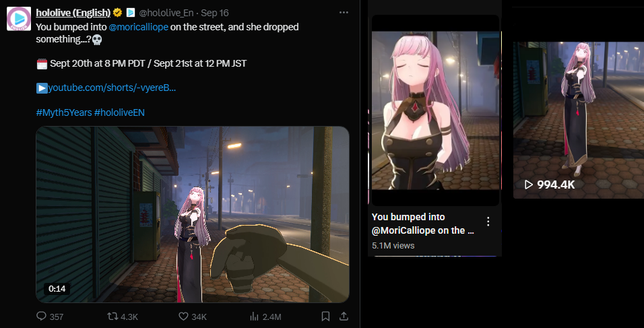Open the YouTube short thumbnail with 5.1M views
The height and width of the screenshot is (328, 644).
tap(435, 110)
